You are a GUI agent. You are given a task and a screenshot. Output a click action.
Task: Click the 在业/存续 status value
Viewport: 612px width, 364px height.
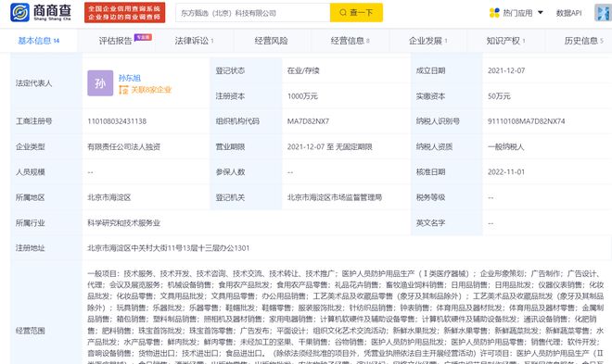tap(303, 70)
